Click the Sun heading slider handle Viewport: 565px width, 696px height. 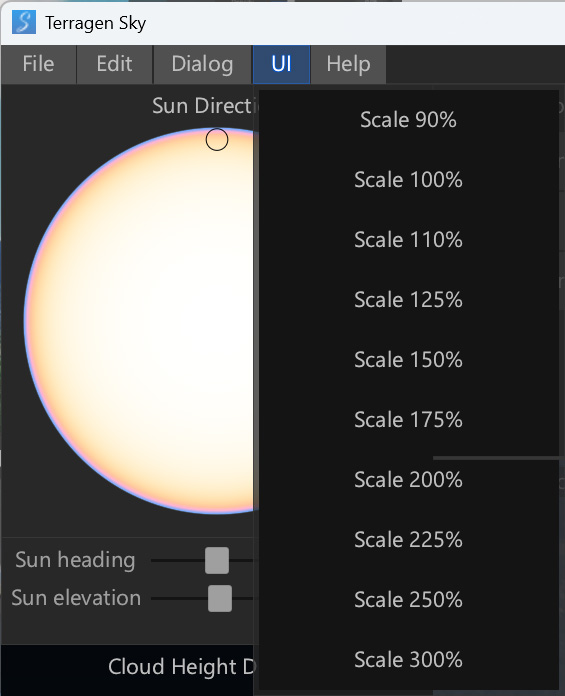[217, 560]
